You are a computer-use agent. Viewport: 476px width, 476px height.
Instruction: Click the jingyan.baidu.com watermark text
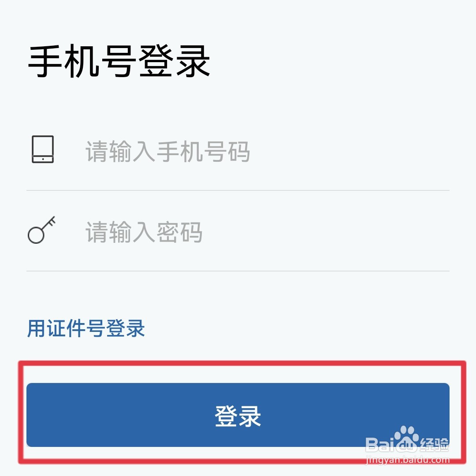pos(408,460)
